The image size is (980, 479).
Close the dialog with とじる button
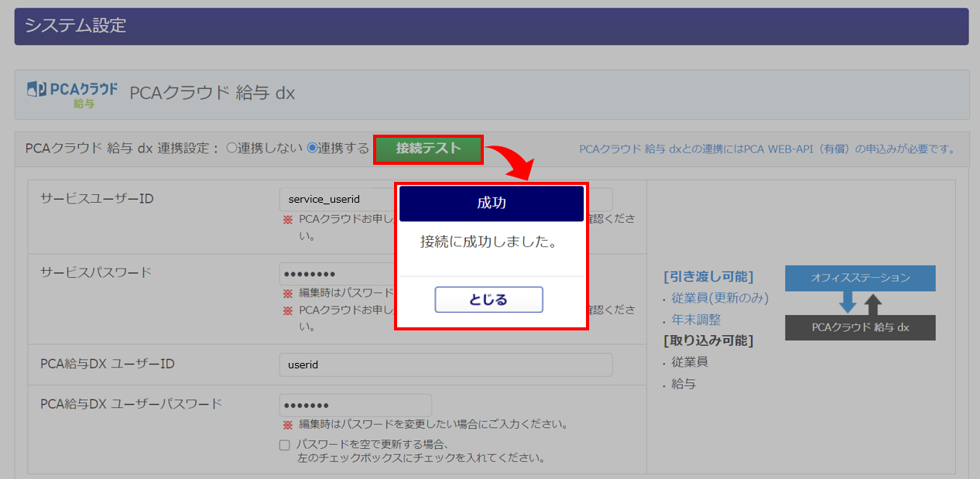point(488,299)
